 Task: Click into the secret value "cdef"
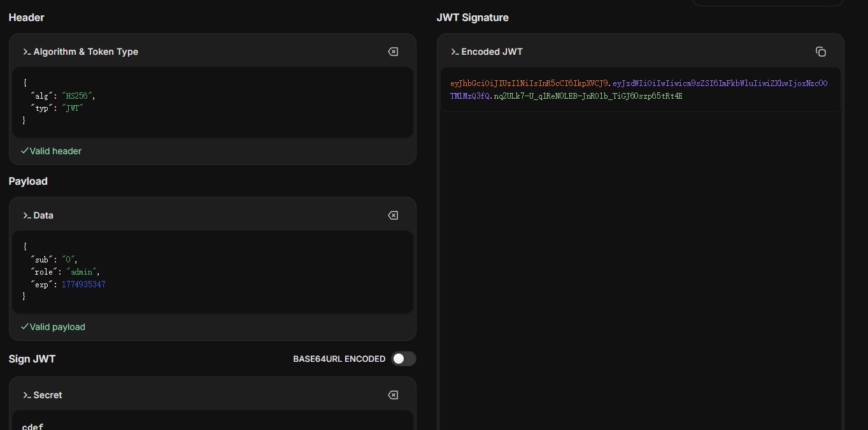[x=32, y=426]
